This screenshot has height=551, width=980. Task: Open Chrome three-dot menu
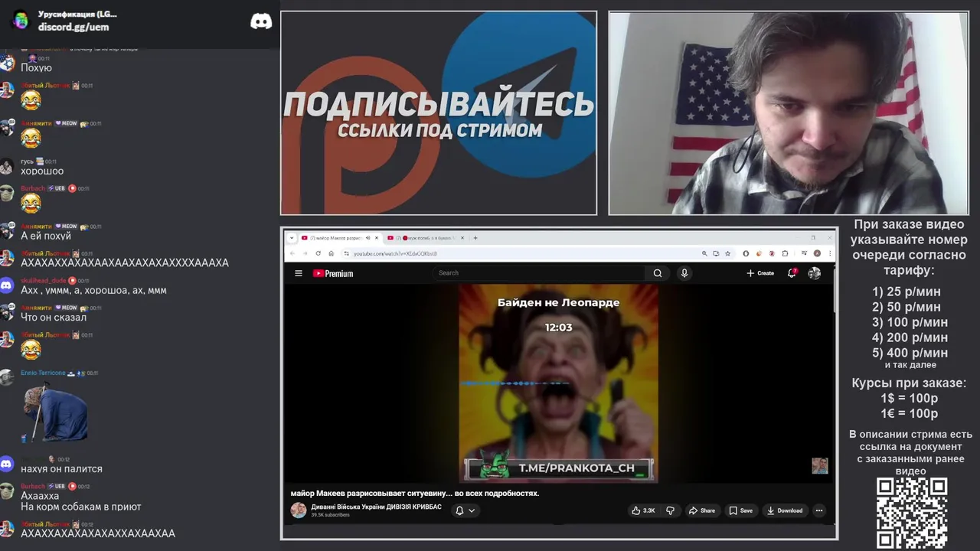[x=830, y=253]
